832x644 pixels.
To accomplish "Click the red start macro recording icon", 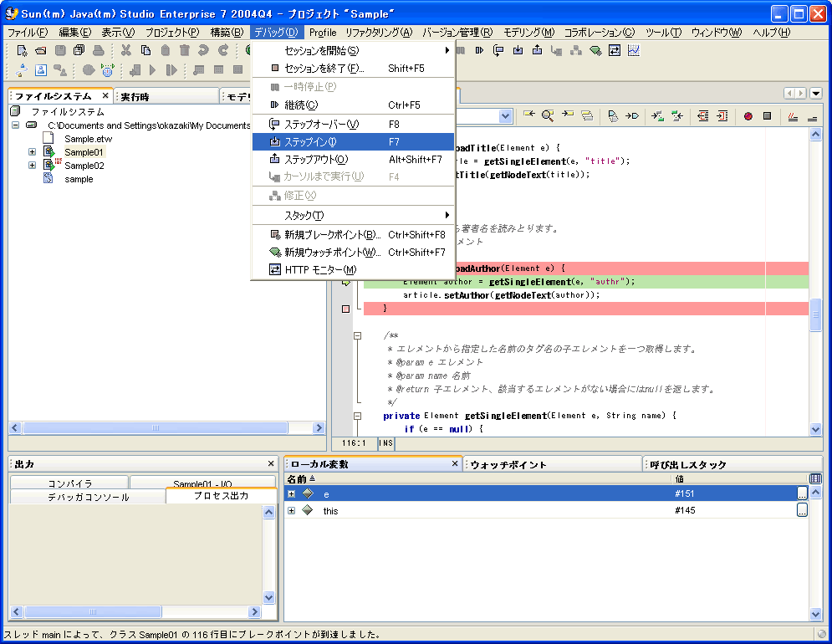I will [x=748, y=115].
